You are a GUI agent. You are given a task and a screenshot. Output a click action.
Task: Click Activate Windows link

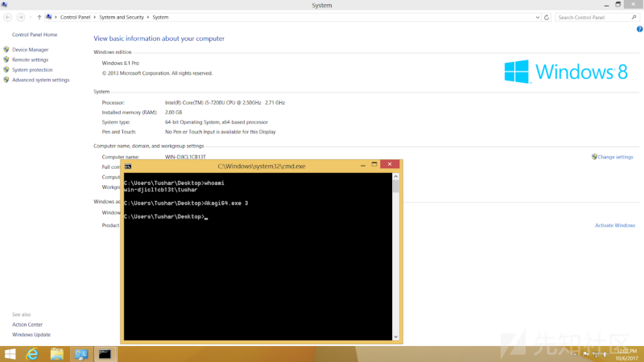point(615,225)
